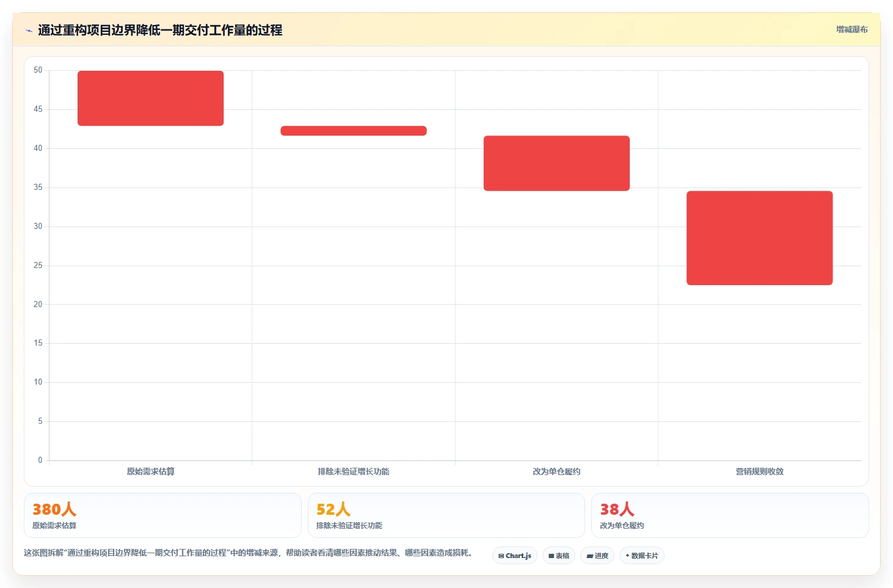Select the Chart.js tag chip
893x588 pixels.
pyautogui.click(x=515, y=556)
